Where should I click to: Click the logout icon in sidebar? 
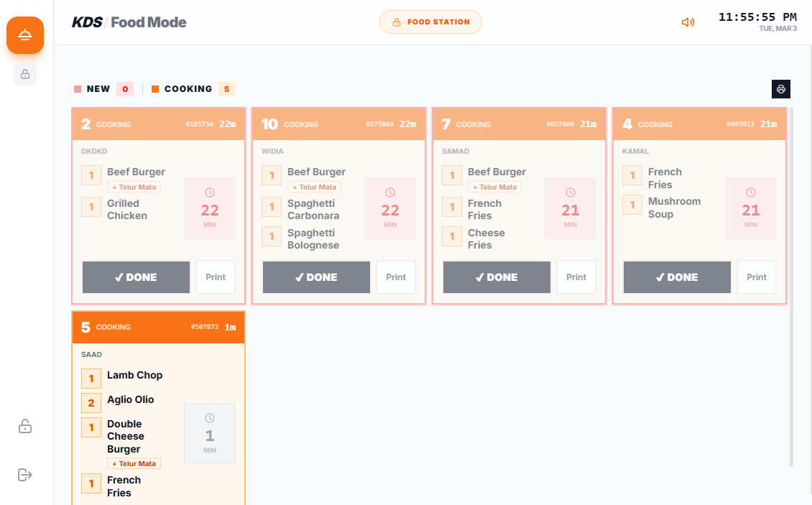[25, 474]
